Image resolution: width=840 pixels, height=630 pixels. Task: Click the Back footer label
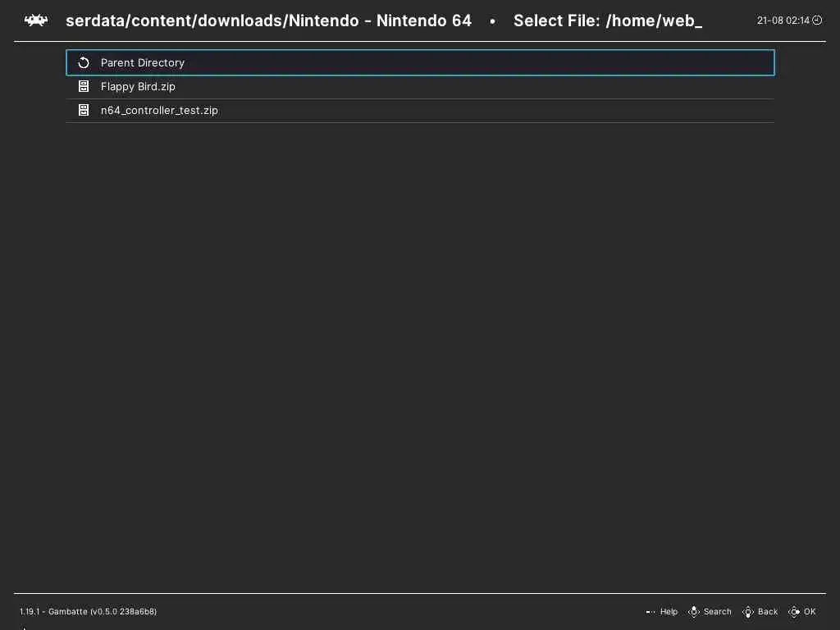coord(768,612)
